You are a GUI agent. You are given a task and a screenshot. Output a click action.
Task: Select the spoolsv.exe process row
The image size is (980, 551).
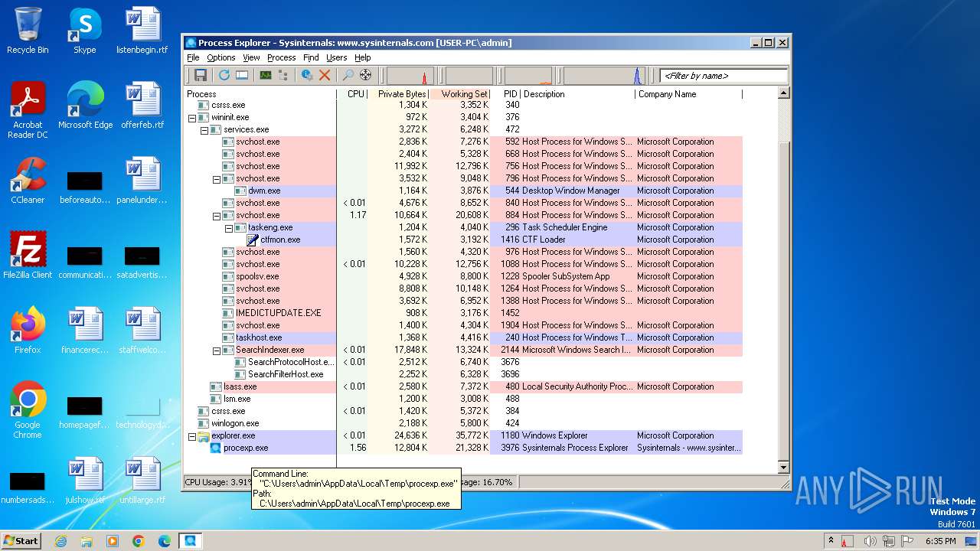point(462,276)
